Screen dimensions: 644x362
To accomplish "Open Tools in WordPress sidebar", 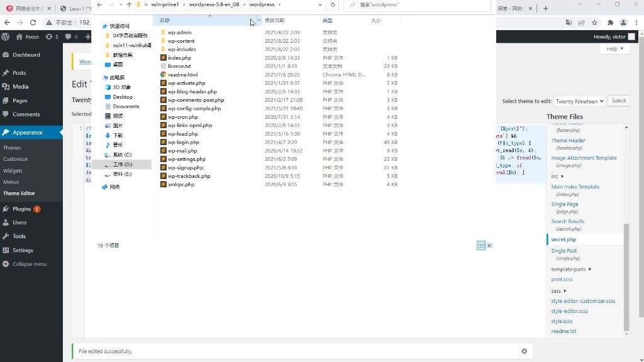I will (19, 236).
